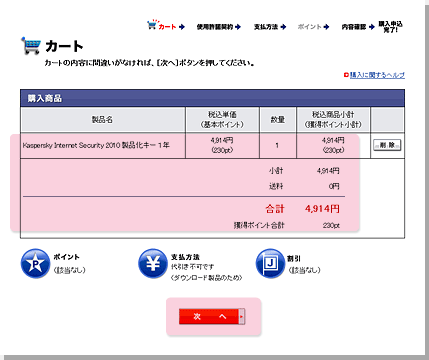Select the greyed ポイント step in progress bar

(x=309, y=27)
